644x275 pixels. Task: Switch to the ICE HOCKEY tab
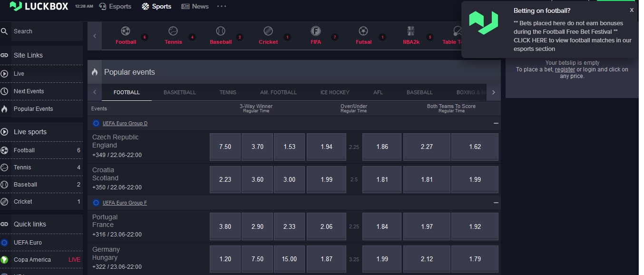click(x=335, y=92)
